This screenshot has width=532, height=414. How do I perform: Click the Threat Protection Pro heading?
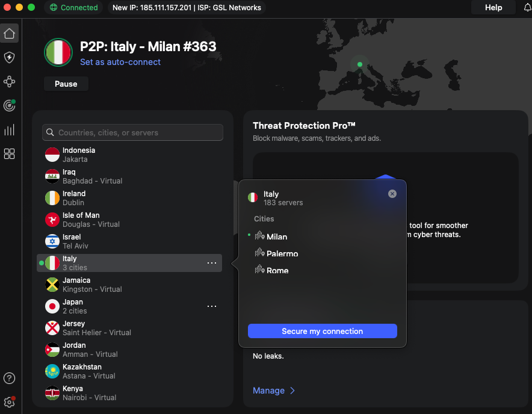coord(304,126)
